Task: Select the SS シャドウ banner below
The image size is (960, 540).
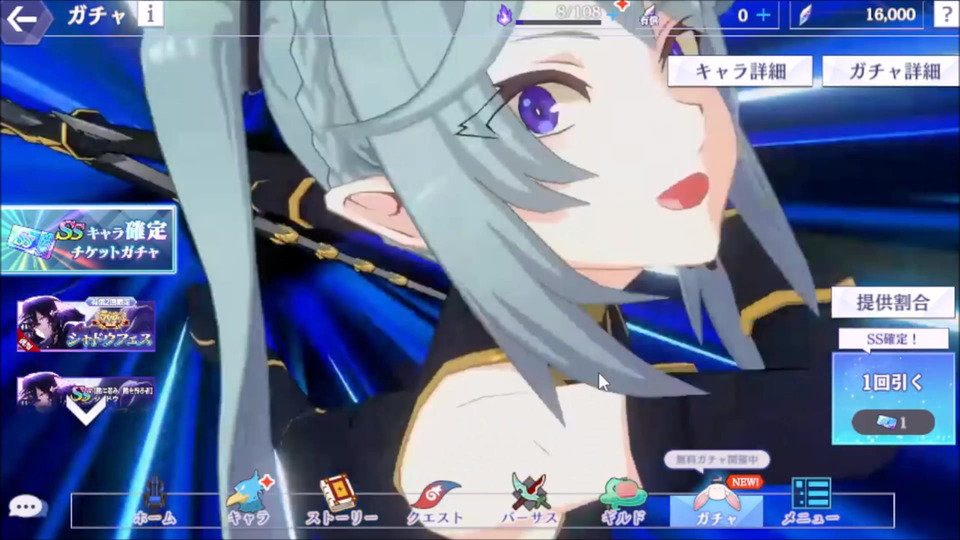Action: (86, 394)
